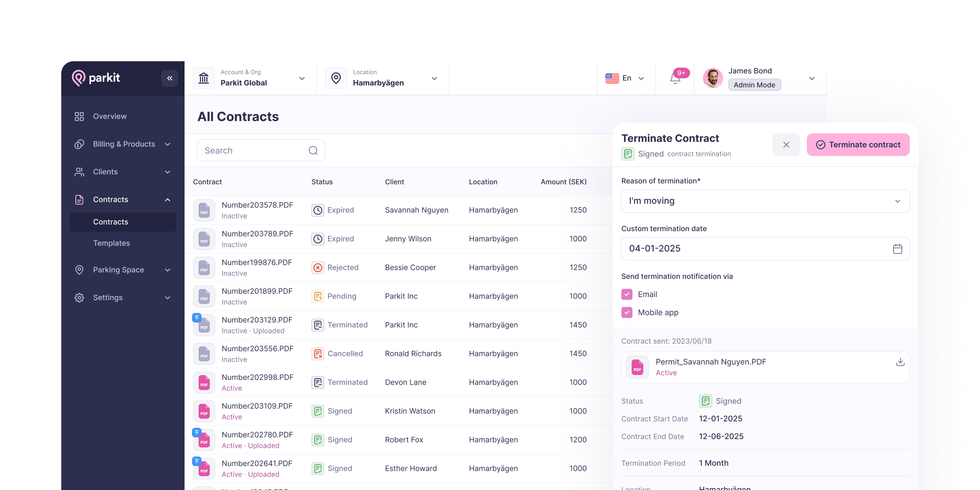Open Number203556.PDF contract name
This screenshot has height=490, width=980.
[258, 349]
